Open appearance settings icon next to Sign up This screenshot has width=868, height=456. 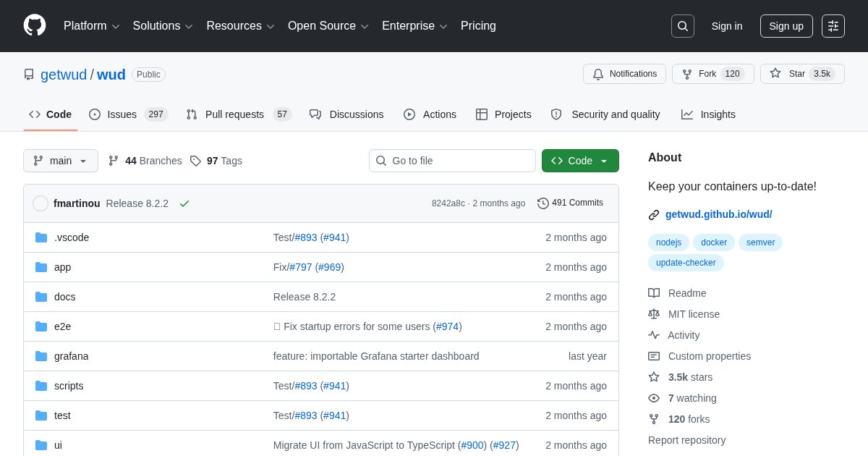coord(833,26)
